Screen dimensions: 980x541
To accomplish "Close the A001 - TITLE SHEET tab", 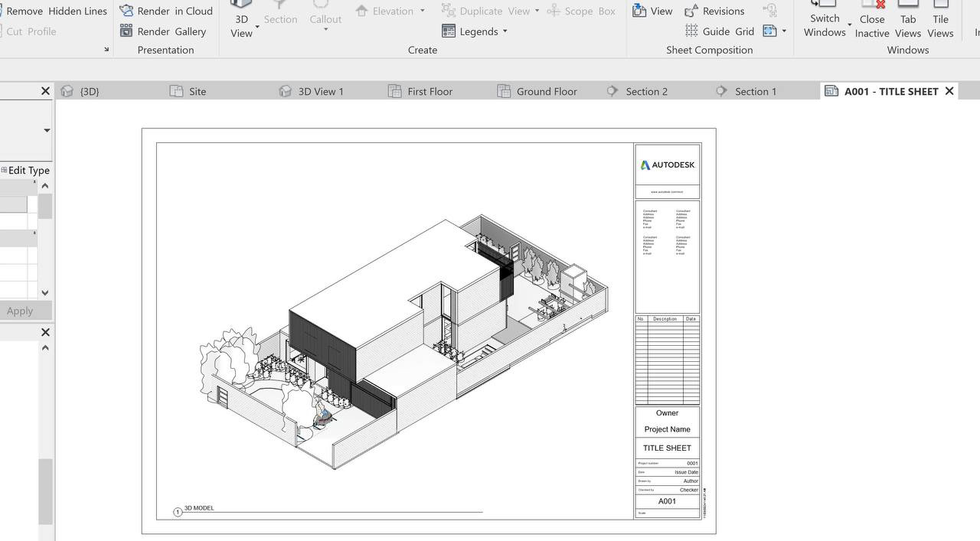I will point(949,91).
